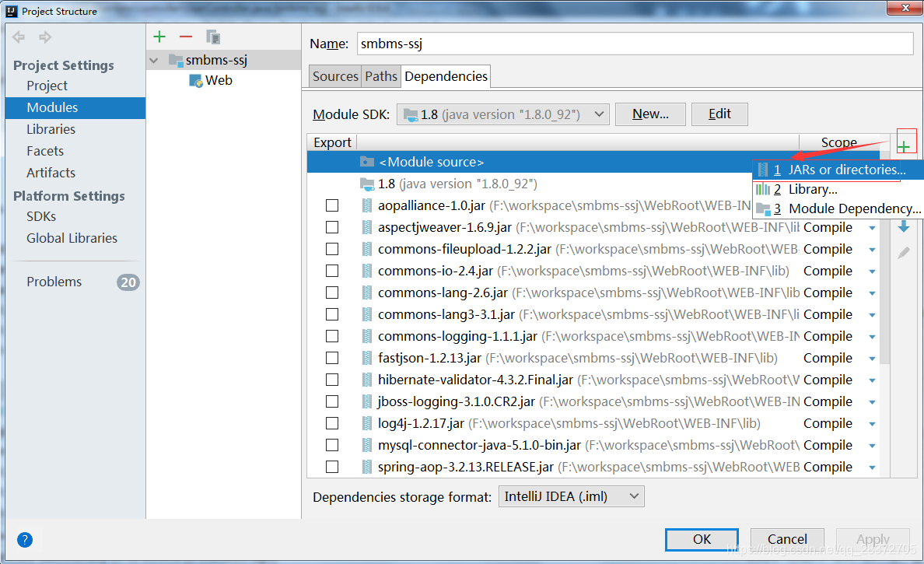Click the green add dependency plus icon

click(904, 146)
